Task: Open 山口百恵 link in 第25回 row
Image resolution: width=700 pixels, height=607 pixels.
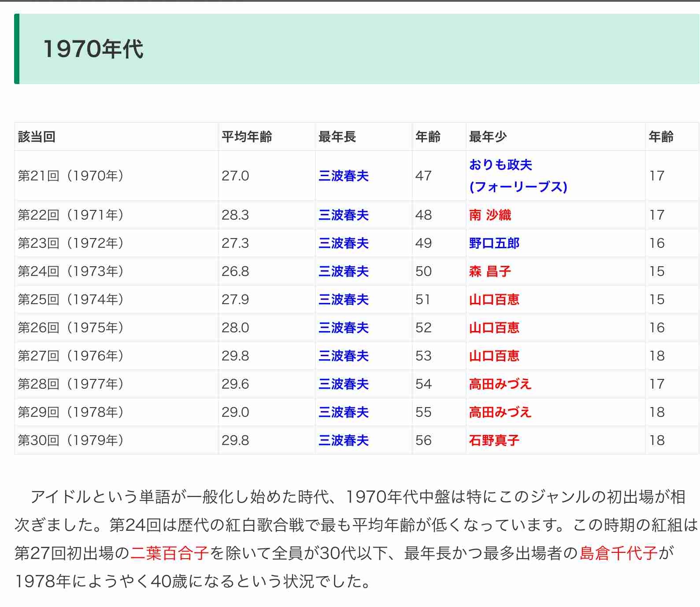Action: click(x=494, y=300)
